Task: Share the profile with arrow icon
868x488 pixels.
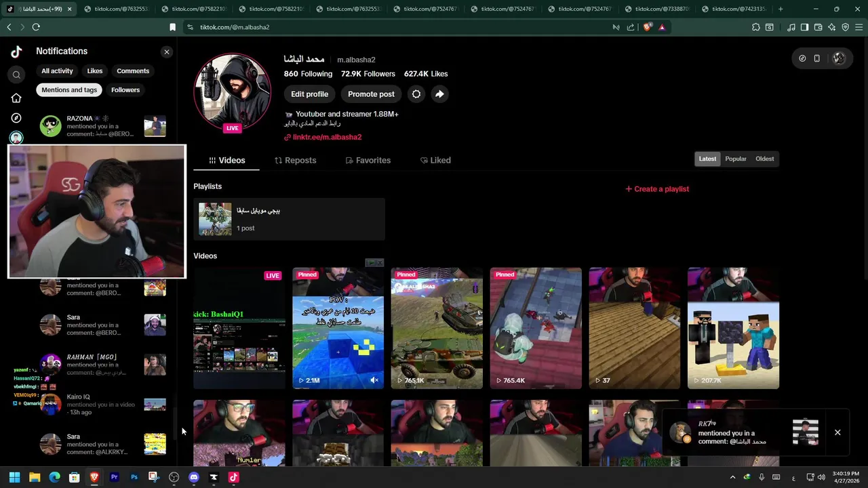Action: pyautogui.click(x=439, y=94)
